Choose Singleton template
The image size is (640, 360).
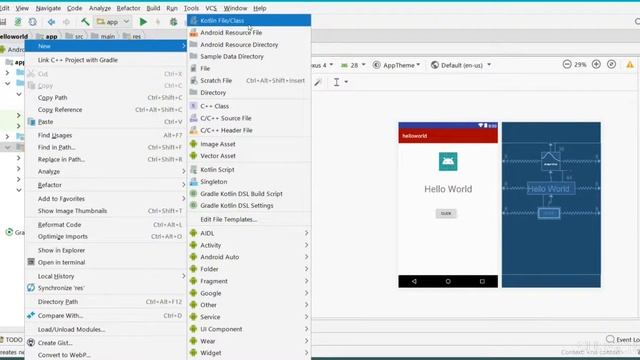click(249, 182)
